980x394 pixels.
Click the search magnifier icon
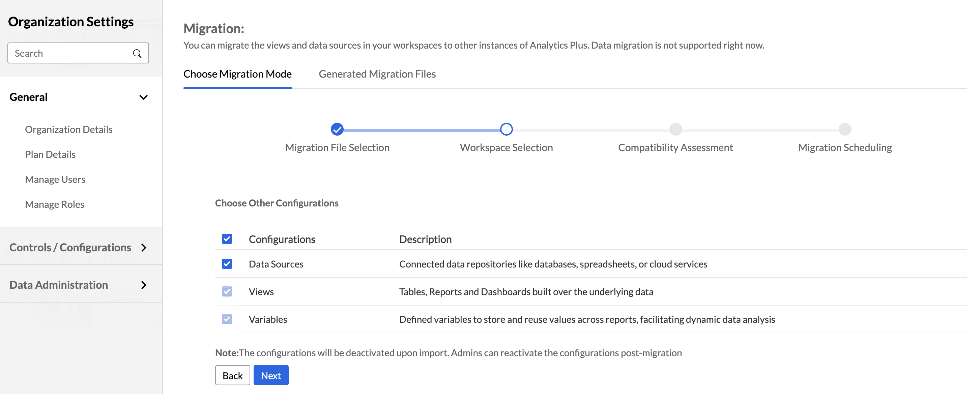click(x=137, y=53)
